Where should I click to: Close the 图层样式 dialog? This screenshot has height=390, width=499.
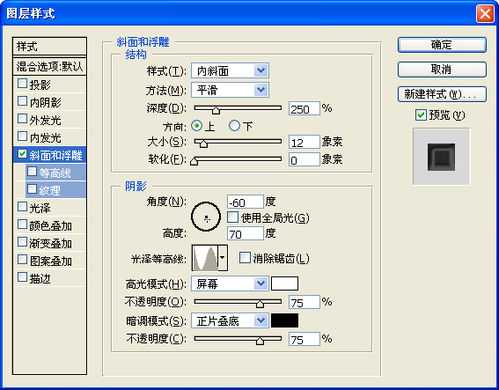coord(485,14)
